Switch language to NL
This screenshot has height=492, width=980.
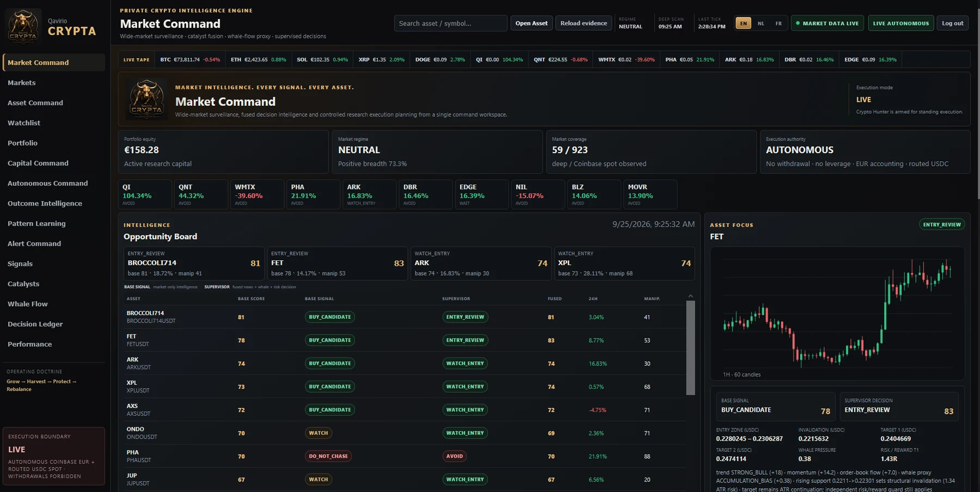761,23
